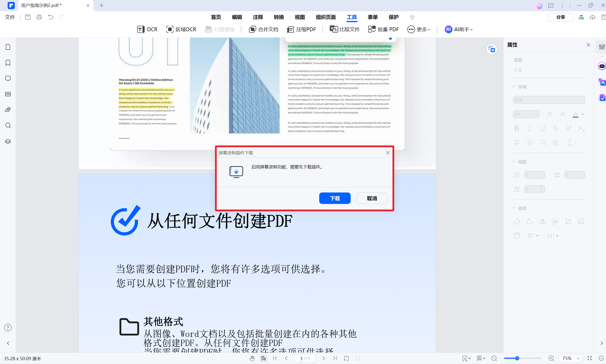Open the 比较文件 tool
The width and height of the screenshot is (606, 364).
[344, 29]
